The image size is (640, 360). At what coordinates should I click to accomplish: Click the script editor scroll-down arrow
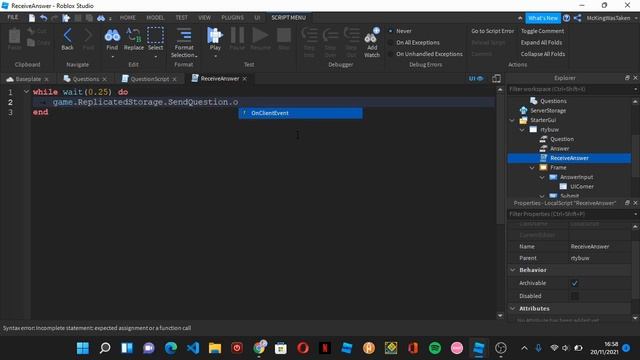[x=500, y=316]
